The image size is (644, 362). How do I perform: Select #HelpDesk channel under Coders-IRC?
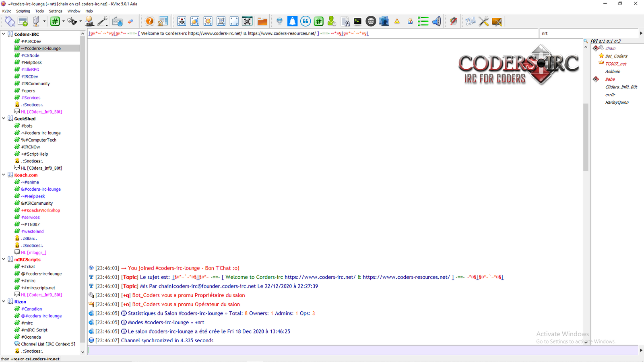click(x=31, y=62)
